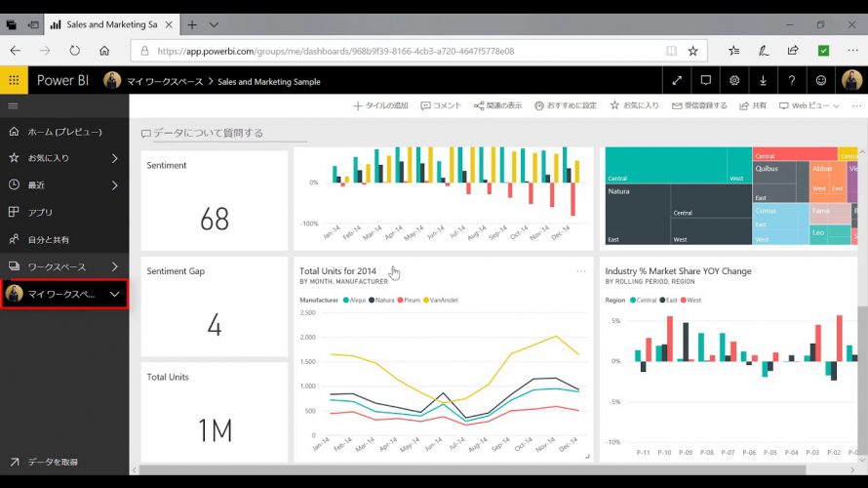The width and height of the screenshot is (868, 488).
Task: Open Total Units for 2014 tile ellipsis
Action: point(580,271)
